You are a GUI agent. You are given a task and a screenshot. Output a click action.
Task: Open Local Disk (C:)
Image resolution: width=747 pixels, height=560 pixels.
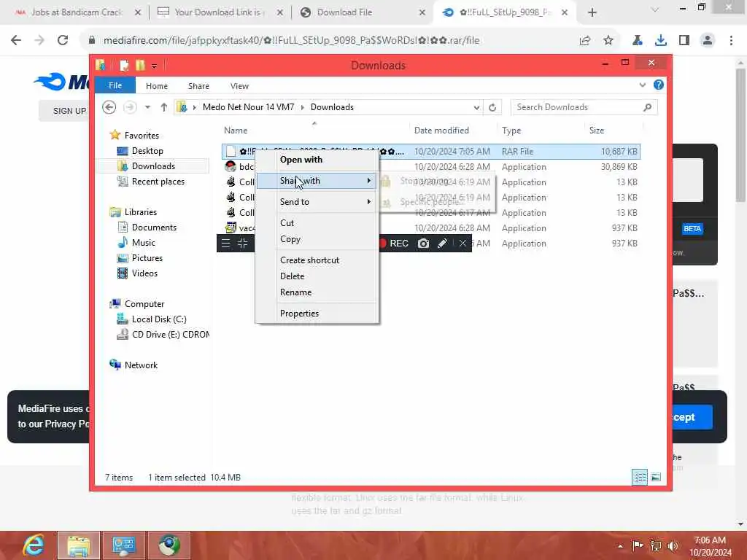pyautogui.click(x=158, y=319)
